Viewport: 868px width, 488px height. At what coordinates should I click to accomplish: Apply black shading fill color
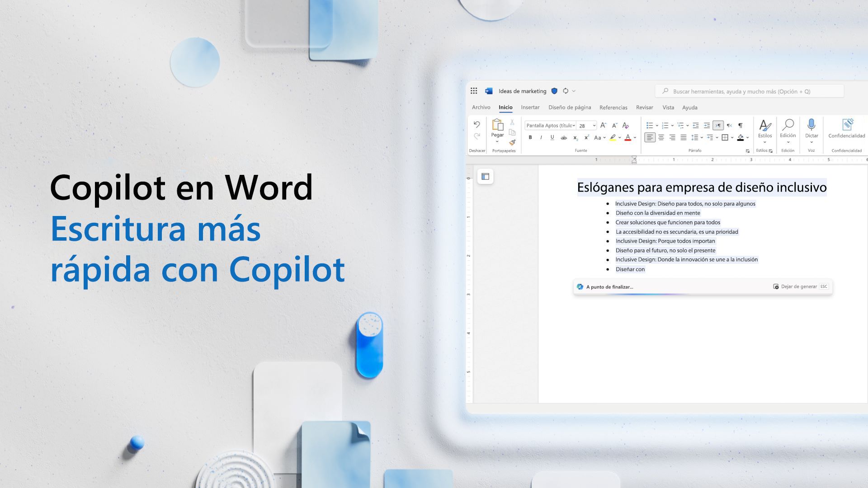(741, 138)
